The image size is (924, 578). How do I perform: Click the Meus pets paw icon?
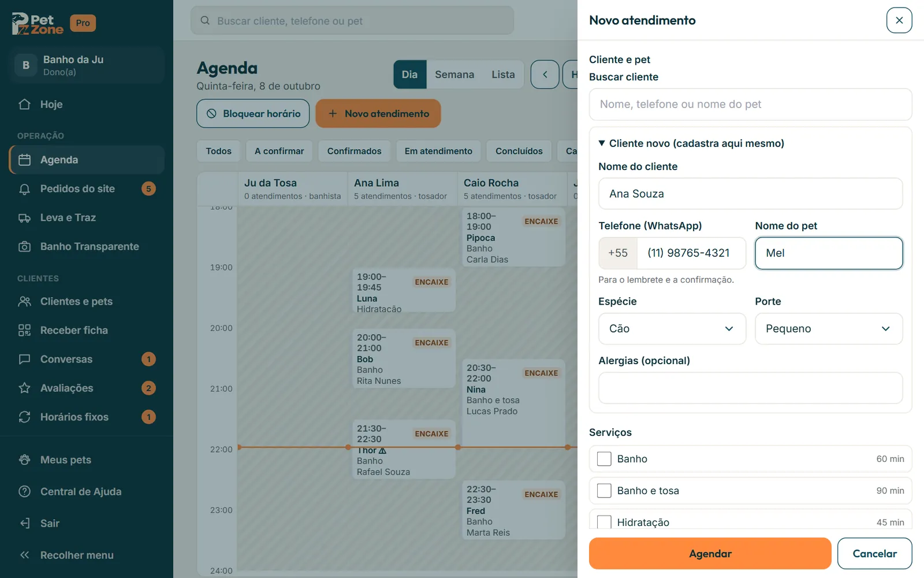coord(24,460)
